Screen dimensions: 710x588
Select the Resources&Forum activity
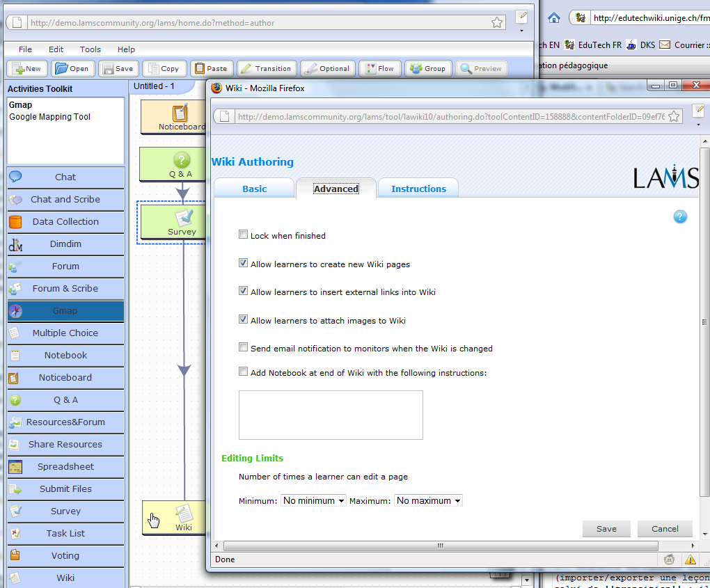(x=65, y=422)
